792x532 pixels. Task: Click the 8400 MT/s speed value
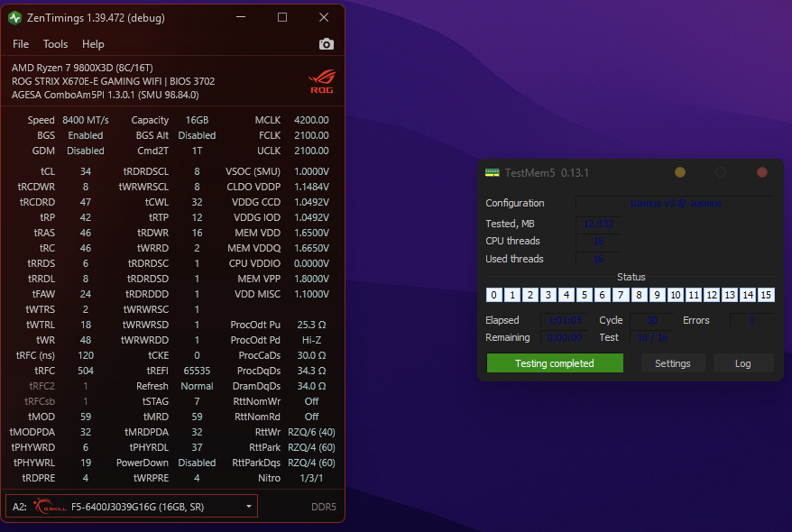coord(86,120)
